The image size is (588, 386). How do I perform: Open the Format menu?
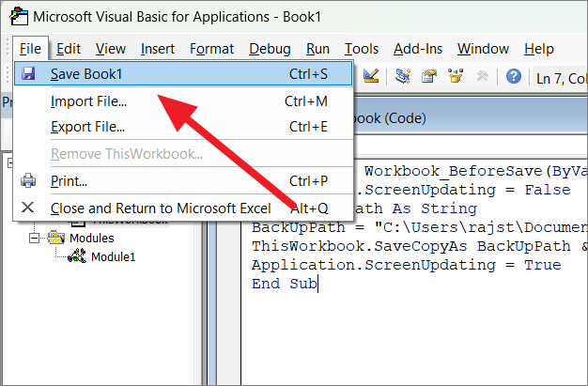click(x=211, y=49)
